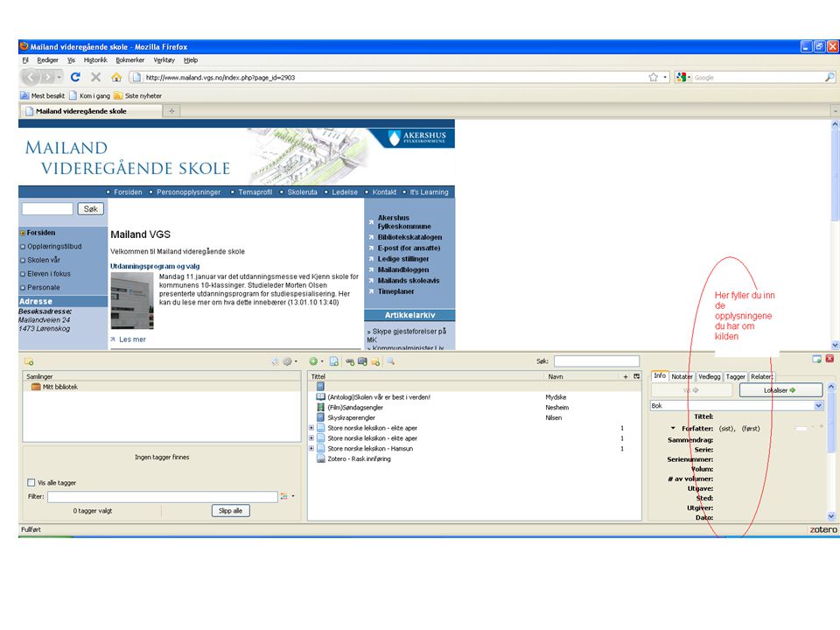The height and width of the screenshot is (630, 840).
Task: Click the search magnifier in Google box
Action: point(829,77)
